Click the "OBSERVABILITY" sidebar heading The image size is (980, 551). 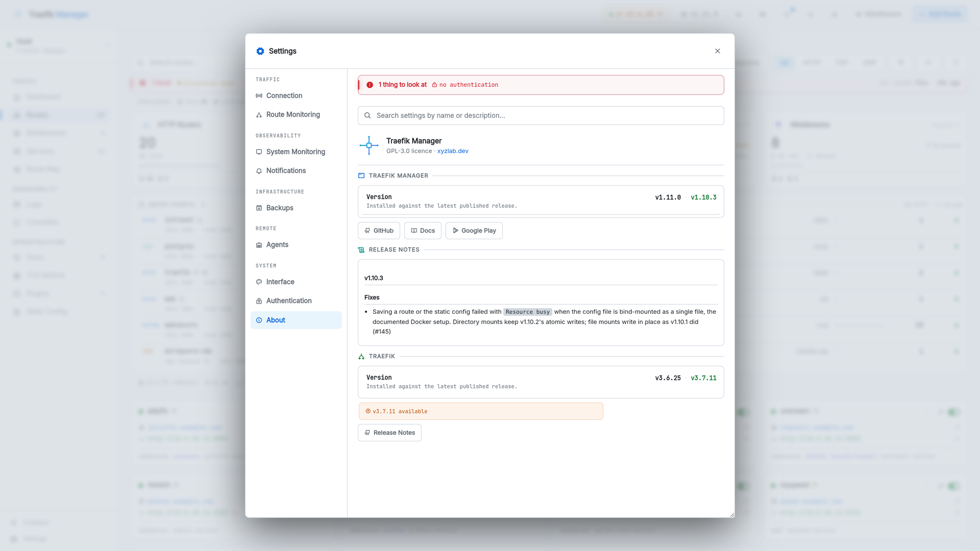tap(278, 136)
